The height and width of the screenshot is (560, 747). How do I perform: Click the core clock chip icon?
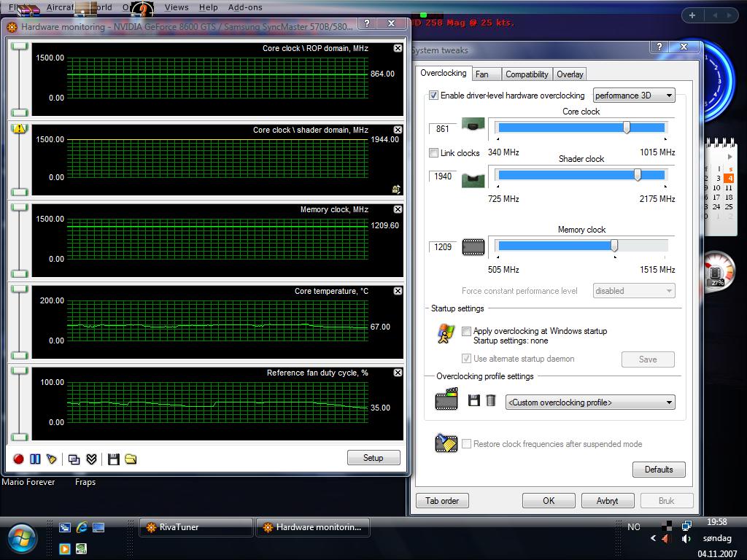(x=473, y=125)
